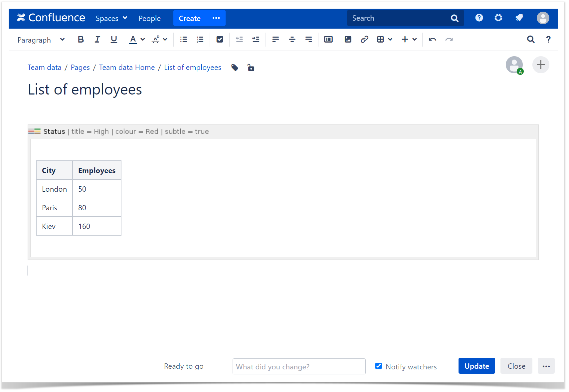Center-align text using the toolbar
The height and width of the screenshot is (392, 569).
pyautogui.click(x=292, y=40)
